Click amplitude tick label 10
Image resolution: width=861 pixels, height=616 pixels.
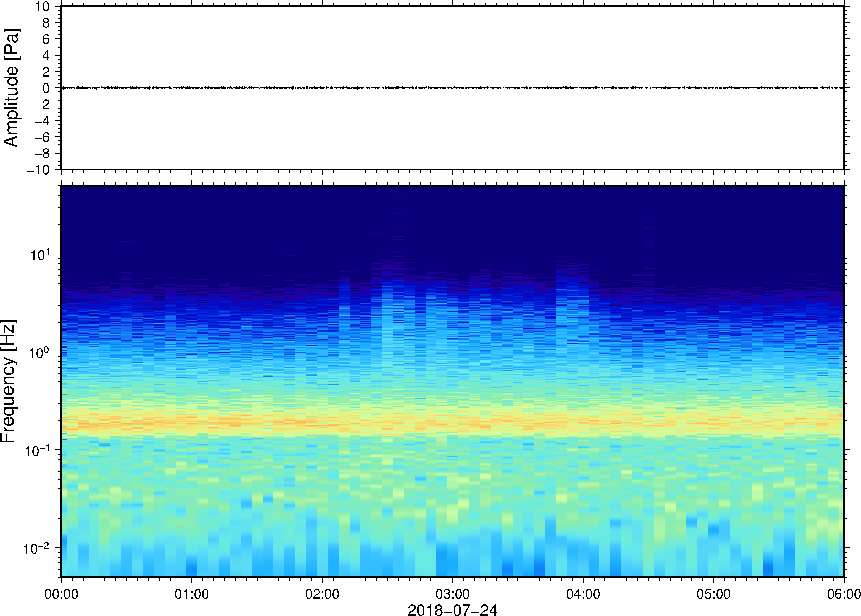(x=43, y=6)
